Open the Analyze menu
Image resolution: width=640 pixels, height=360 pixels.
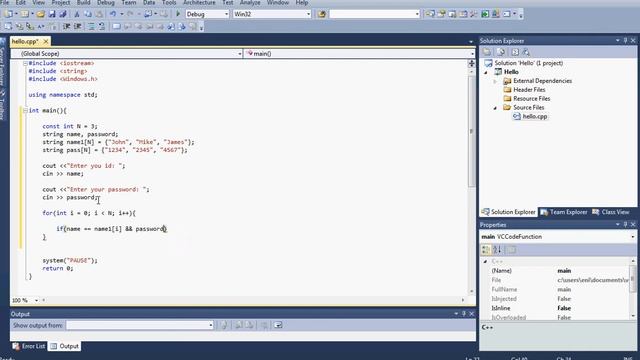pyautogui.click(x=250, y=2)
